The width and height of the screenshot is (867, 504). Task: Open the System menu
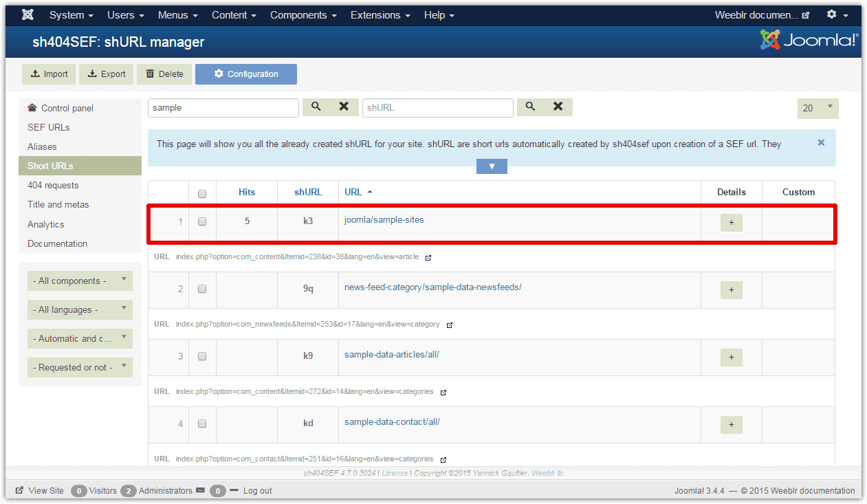(72, 14)
